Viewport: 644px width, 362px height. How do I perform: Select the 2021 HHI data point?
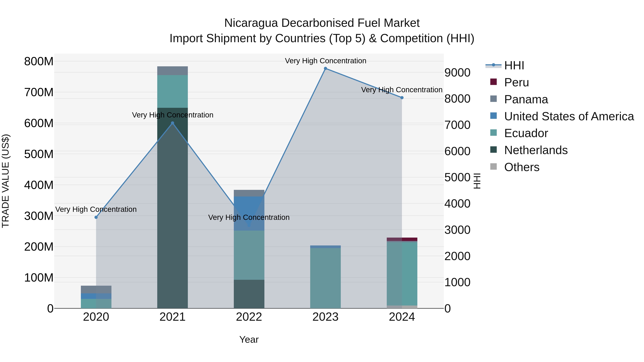click(172, 123)
